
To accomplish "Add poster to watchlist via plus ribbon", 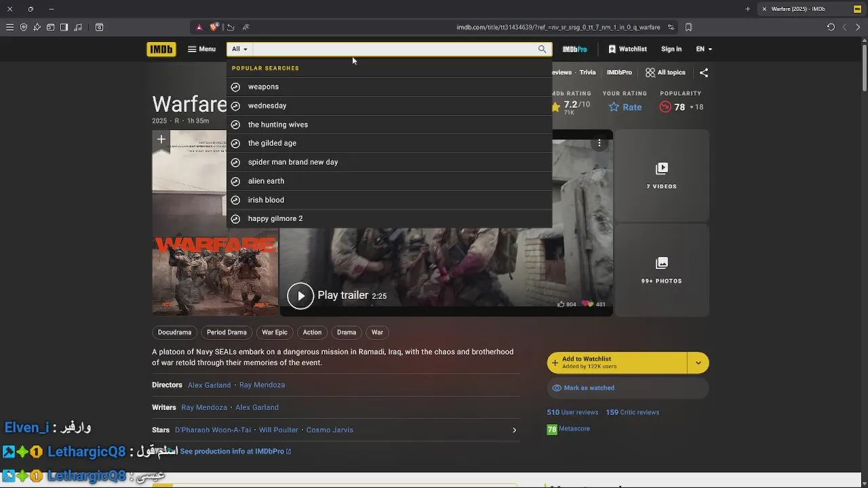I will 161,140.
